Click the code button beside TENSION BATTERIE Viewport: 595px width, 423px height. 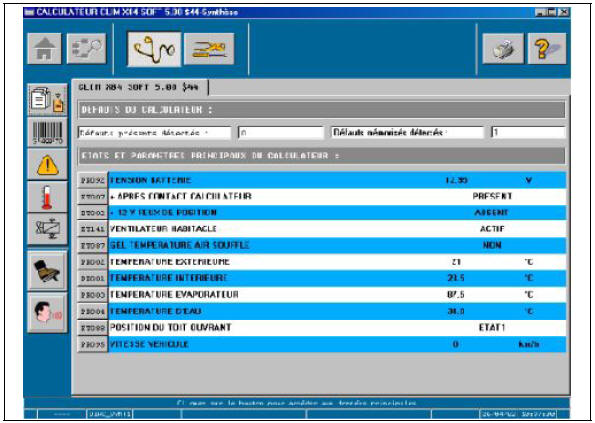tap(93, 180)
